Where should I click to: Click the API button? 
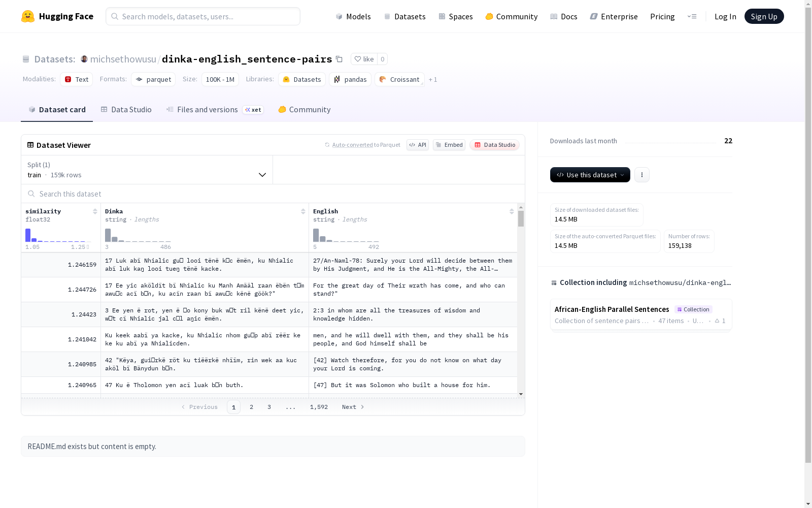pos(418,145)
